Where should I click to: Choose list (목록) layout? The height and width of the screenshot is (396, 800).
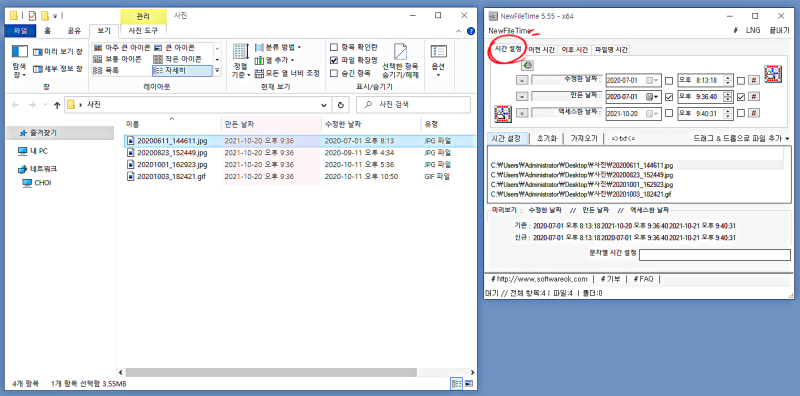point(107,70)
